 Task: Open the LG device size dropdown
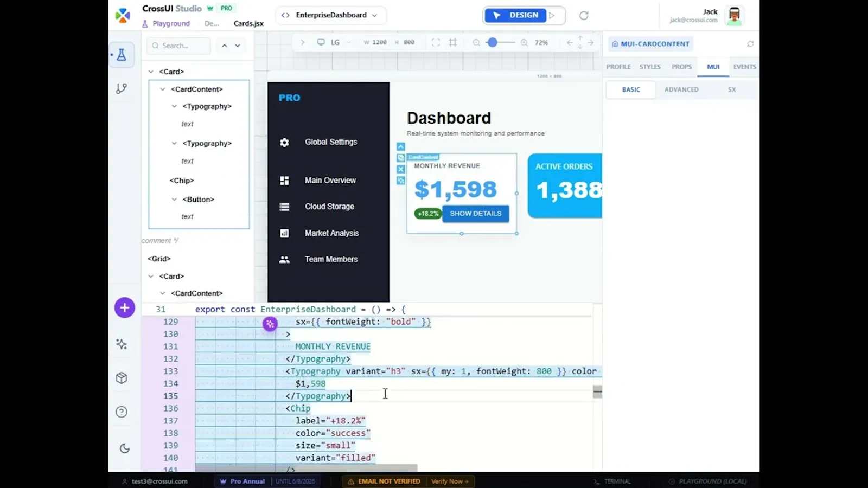coord(340,42)
